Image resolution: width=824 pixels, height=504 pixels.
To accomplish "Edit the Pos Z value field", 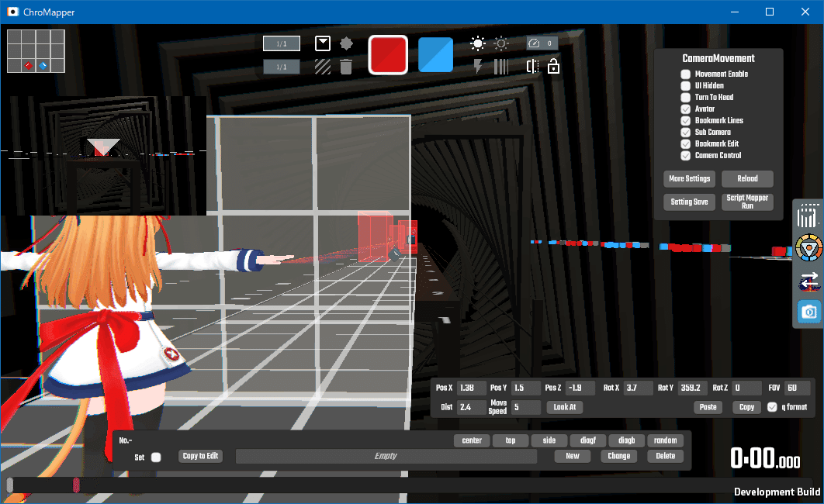I will point(580,388).
